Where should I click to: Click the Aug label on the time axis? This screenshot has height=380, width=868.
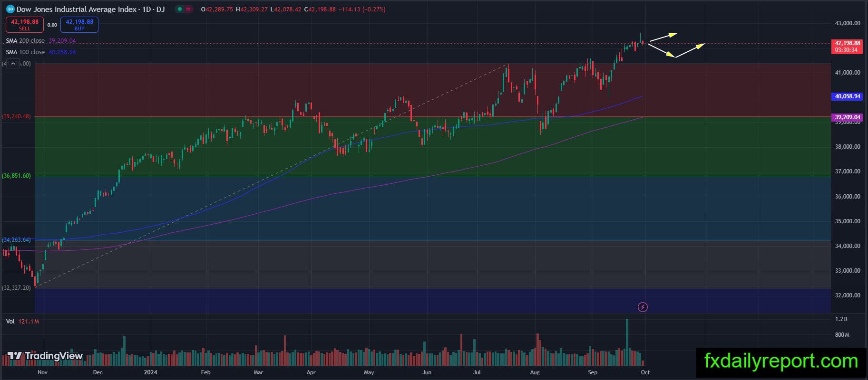pyautogui.click(x=535, y=372)
